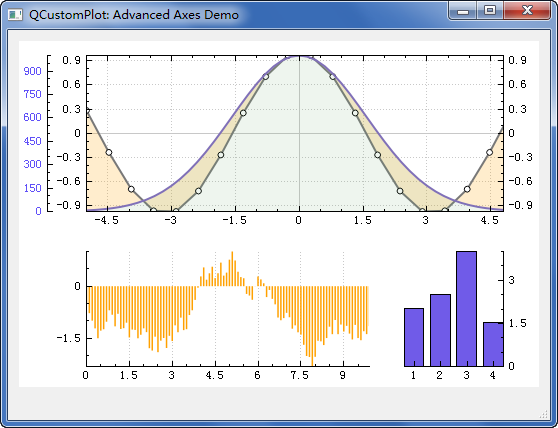This screenshot has width=558, height=428.
Task: Select the purple bar labeled 2
Action: [x=440, y=330]
